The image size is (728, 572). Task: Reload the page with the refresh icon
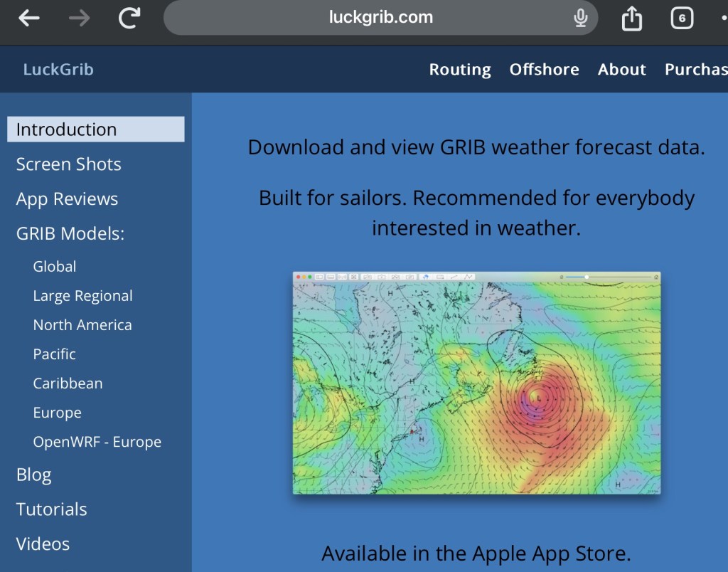tap(130, 18)
